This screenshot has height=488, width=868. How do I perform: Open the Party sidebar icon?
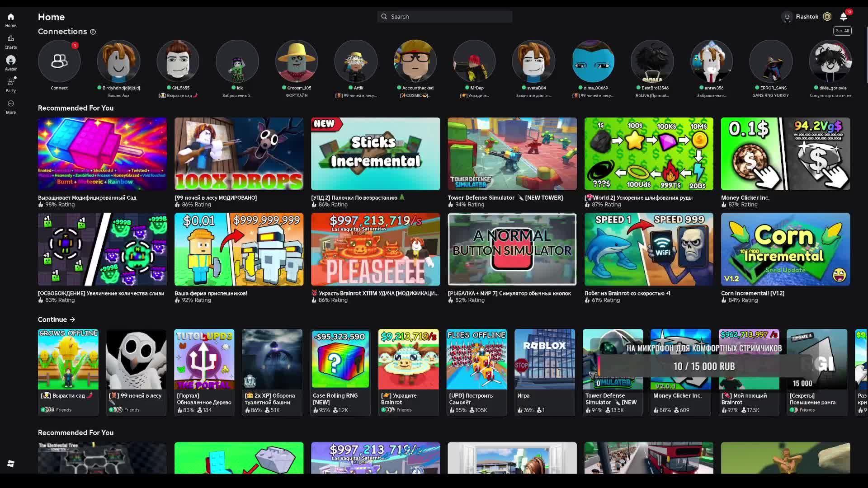tap(11, 82)
